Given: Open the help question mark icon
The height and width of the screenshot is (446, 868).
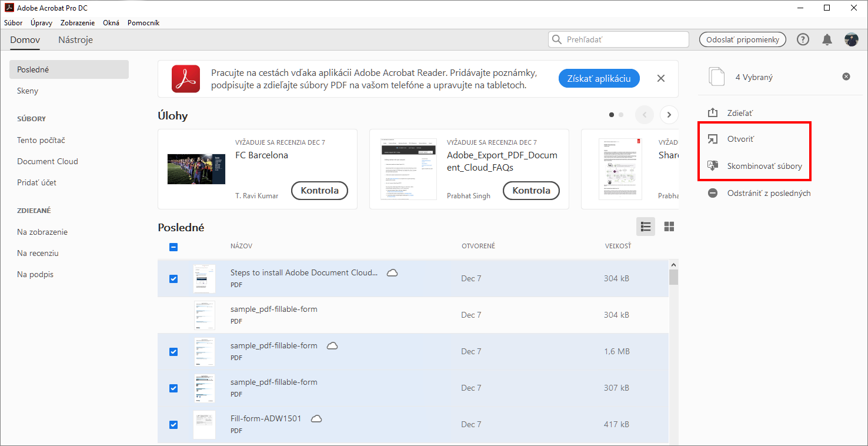Looking at the screenshot, I should (x=803, y=39).
